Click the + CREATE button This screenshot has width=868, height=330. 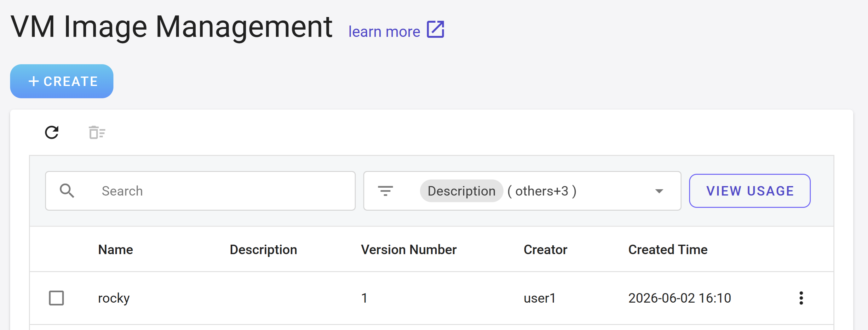62,81
